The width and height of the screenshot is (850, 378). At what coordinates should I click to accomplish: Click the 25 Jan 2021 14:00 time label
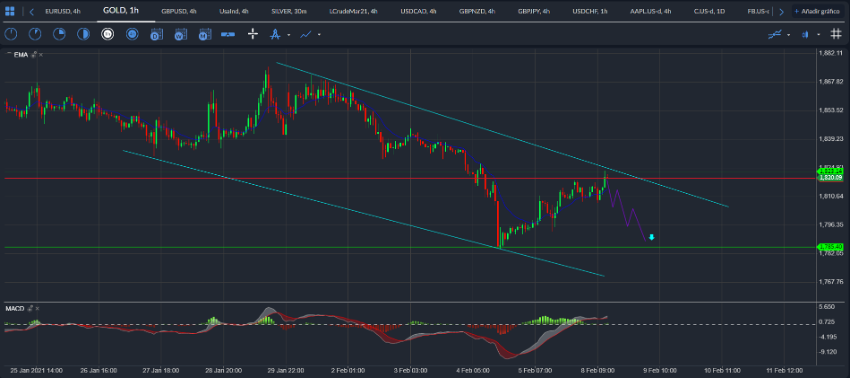pyautogui.click(x=36, y=370)
